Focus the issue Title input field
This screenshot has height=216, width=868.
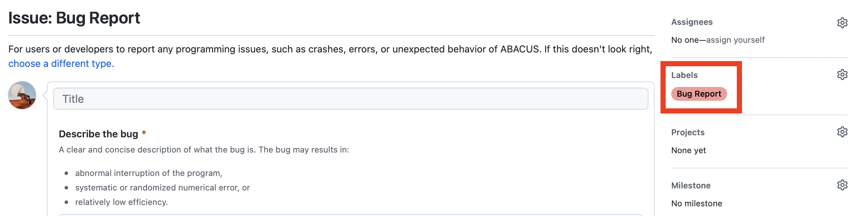tap(350, 99)
